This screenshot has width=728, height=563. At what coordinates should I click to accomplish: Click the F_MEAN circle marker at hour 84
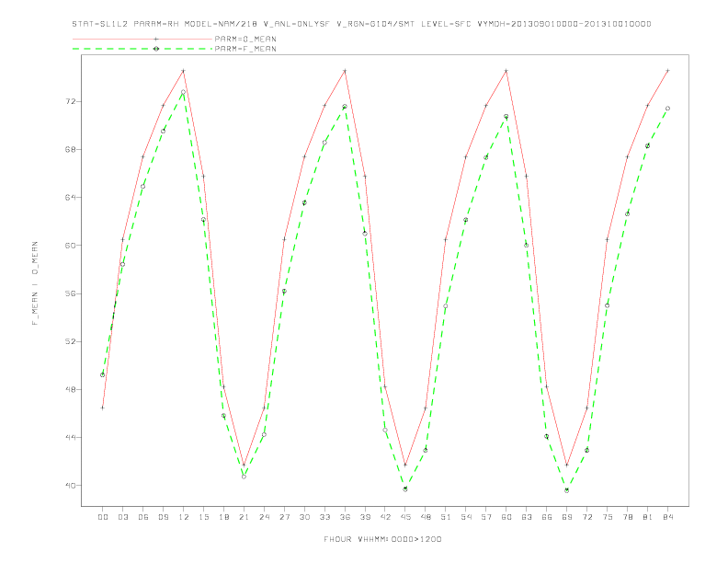[667, 109]
